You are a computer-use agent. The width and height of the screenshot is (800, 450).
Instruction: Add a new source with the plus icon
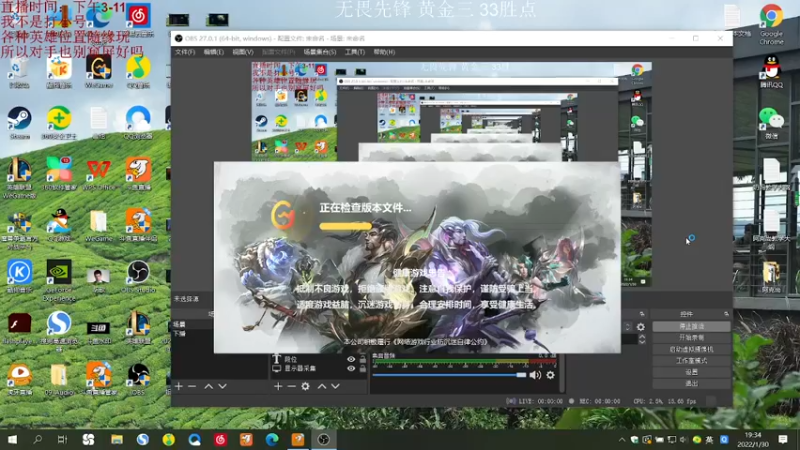coord(278,386)
